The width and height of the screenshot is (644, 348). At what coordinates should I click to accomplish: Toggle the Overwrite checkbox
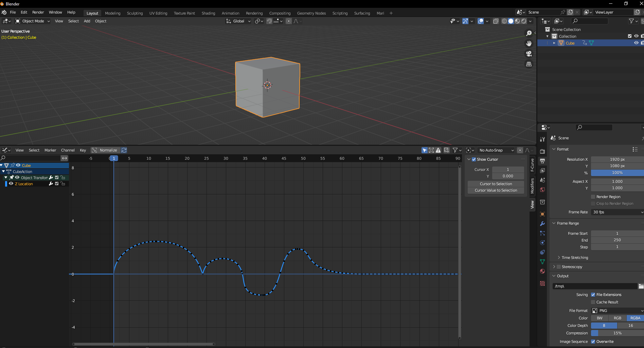point(593,342)
